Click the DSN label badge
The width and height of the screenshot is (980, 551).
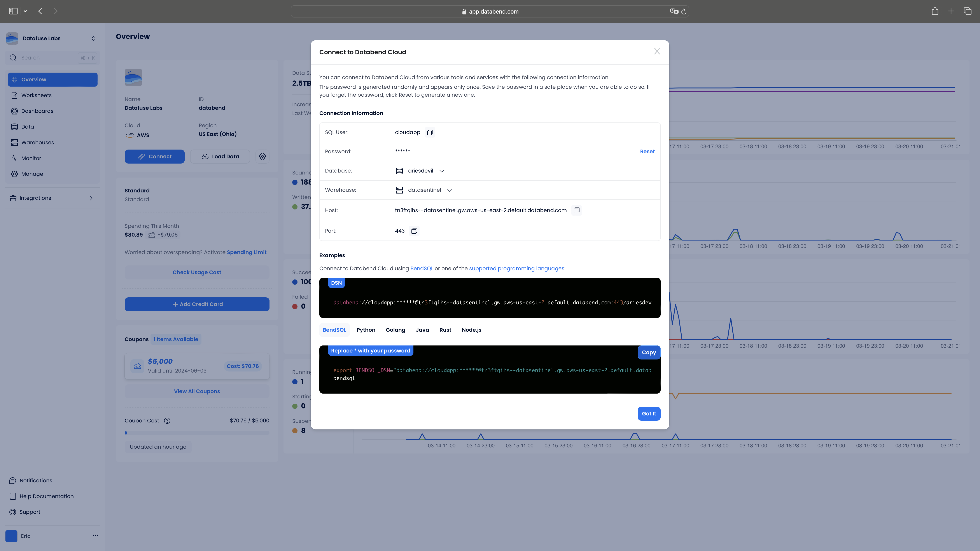[336, 283]
